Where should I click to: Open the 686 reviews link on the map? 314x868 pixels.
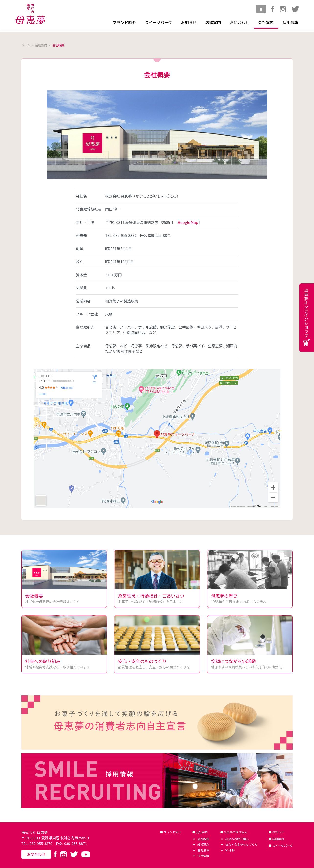pyautogui.click(x=67, y=388)
